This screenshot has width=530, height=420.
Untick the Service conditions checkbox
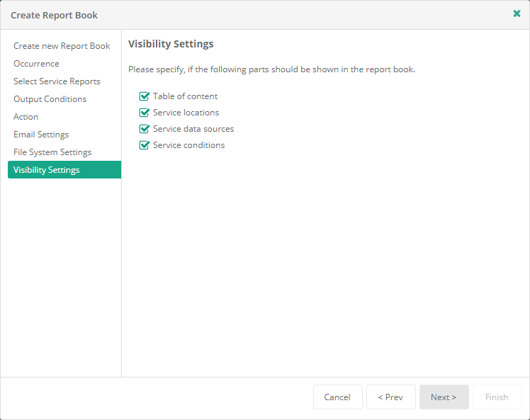coord(145,145)
